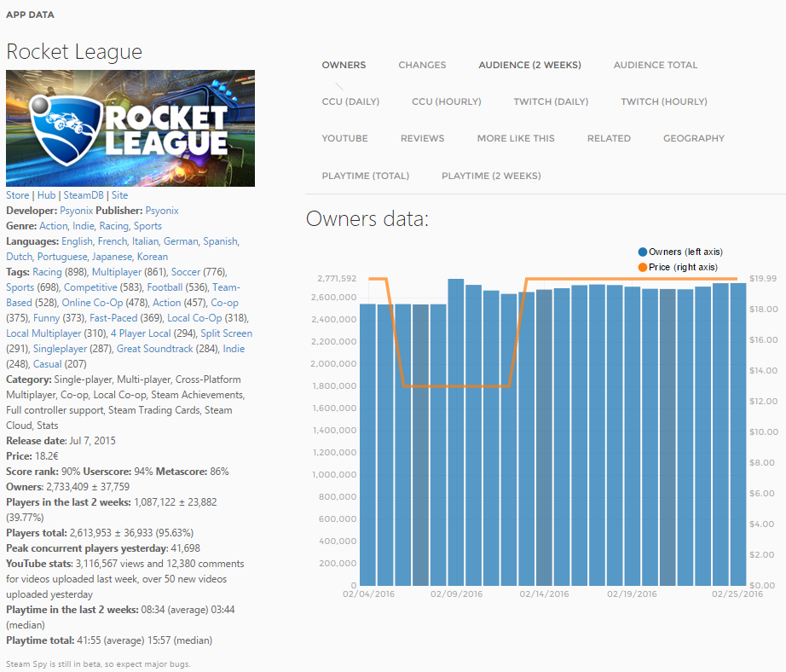Select the Spanish language link
Viewport: 786px width, 672px height.
(220, 241)
